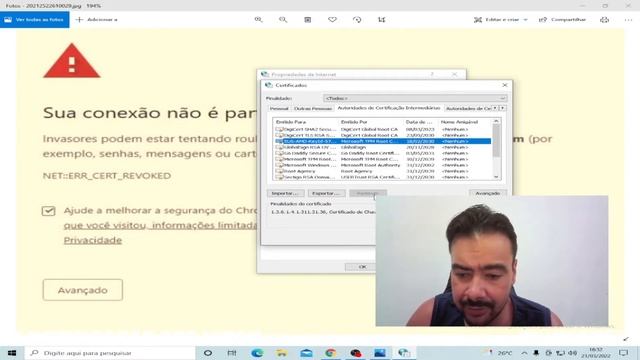Click scrollbar down arrow in certificate list
This screenshot has height=360, width=640.
[496, 177]
